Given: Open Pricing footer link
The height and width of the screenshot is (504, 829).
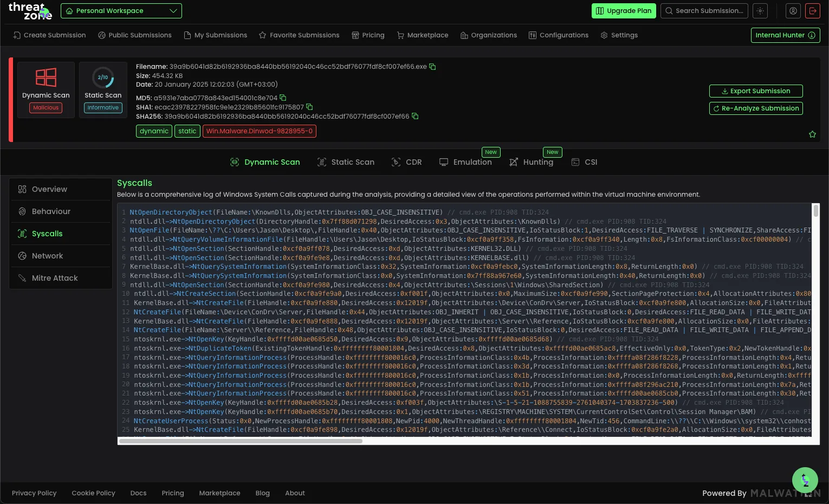Looking at the screenshot, I should [x=173, y=493].
